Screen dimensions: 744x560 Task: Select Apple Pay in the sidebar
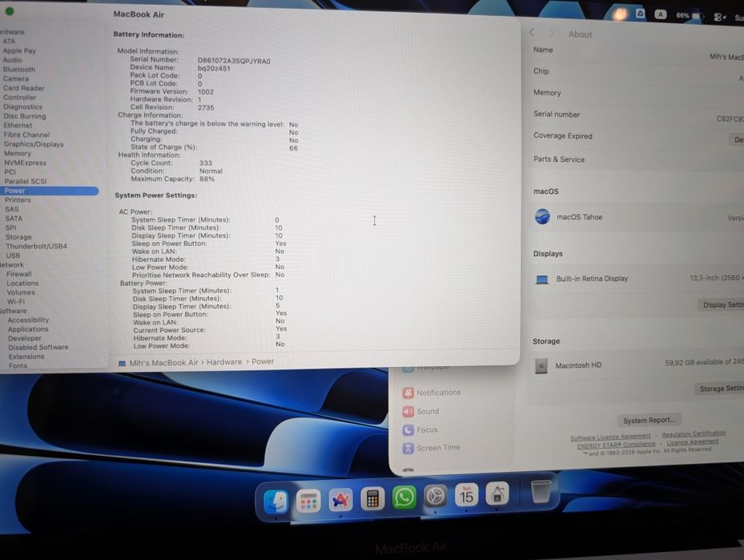(x=19, y=50)
